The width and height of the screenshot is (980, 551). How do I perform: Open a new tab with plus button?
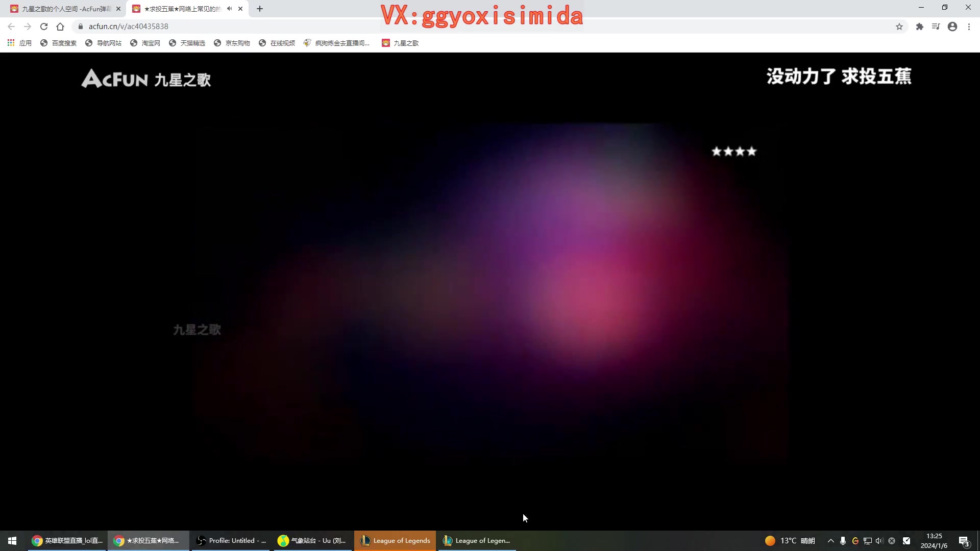[x=260, y=9]
